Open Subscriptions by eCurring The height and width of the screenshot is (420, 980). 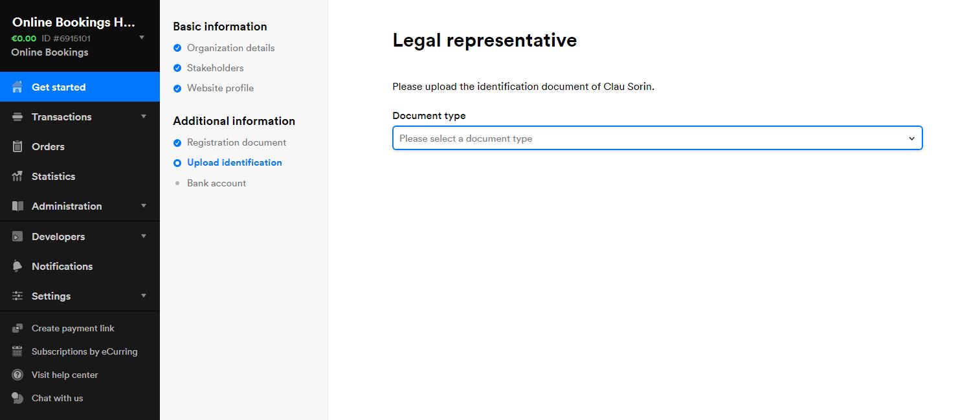84,351
